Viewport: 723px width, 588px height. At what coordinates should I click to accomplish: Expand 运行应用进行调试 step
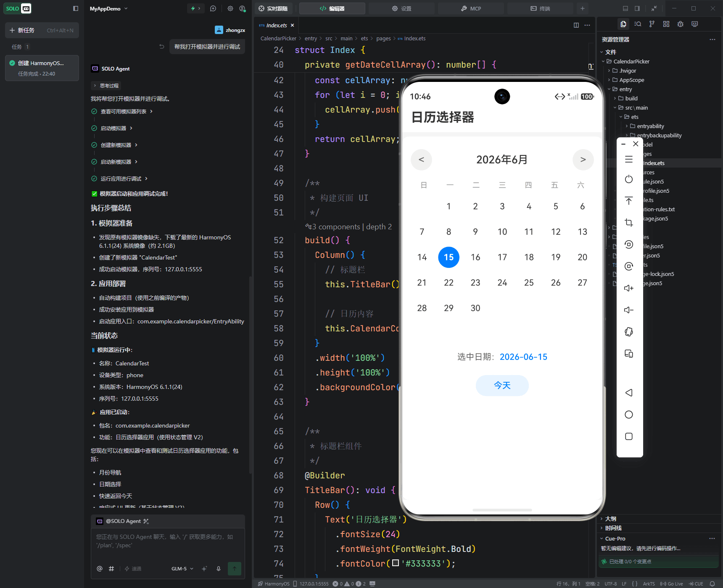point(120,178)
